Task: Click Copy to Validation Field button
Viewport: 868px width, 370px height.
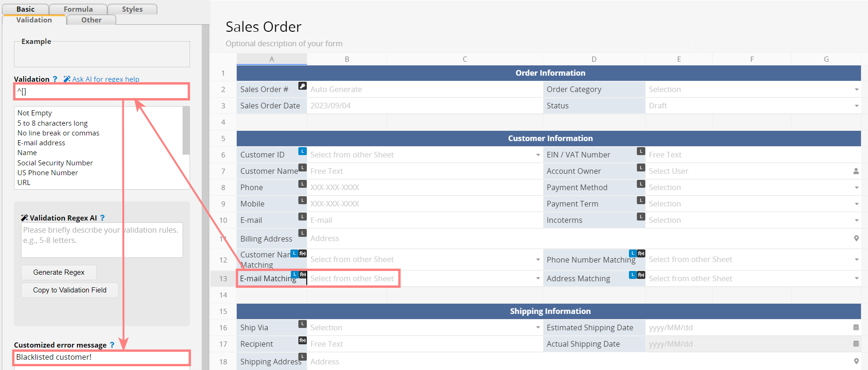Action: (70, 290)
